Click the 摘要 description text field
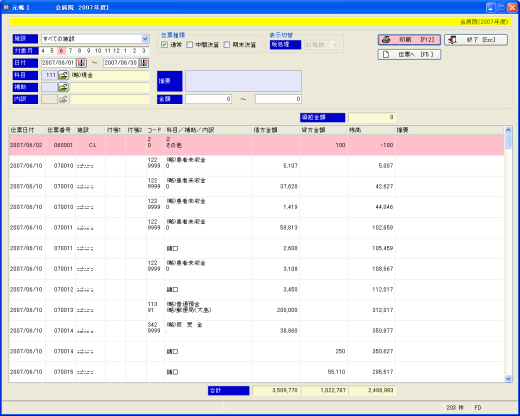This screenshot has width=520, height=416. pos(243,81)
